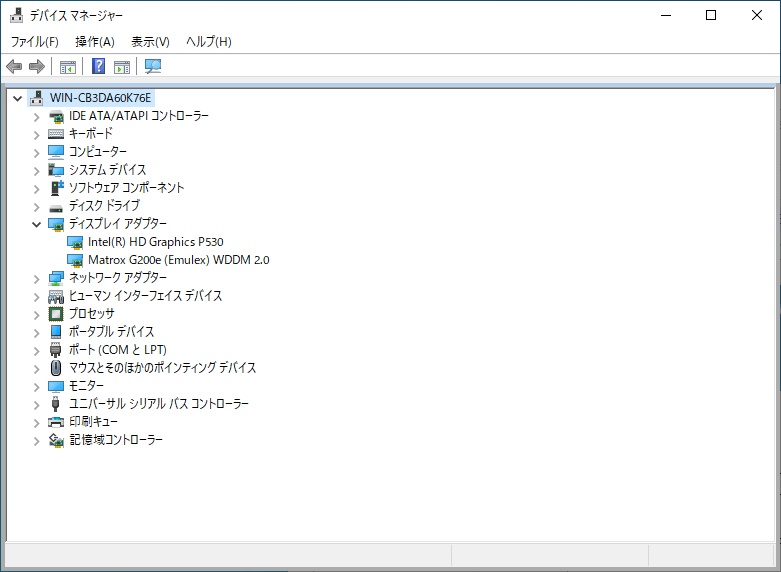Click the computer icon beside WIN-CB3DA60K76E
This screenshot has width=781, height=572.
[36, 98]
